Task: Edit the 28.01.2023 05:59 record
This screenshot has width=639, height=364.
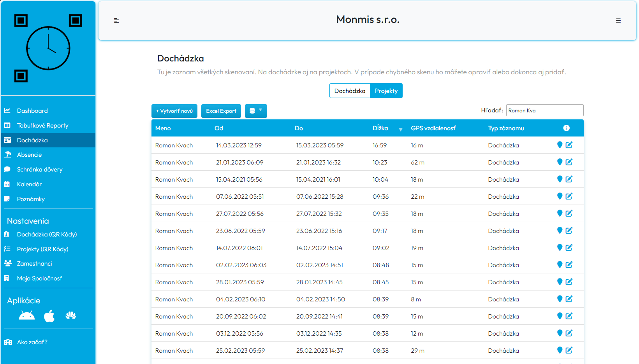Action: point(569,282)
